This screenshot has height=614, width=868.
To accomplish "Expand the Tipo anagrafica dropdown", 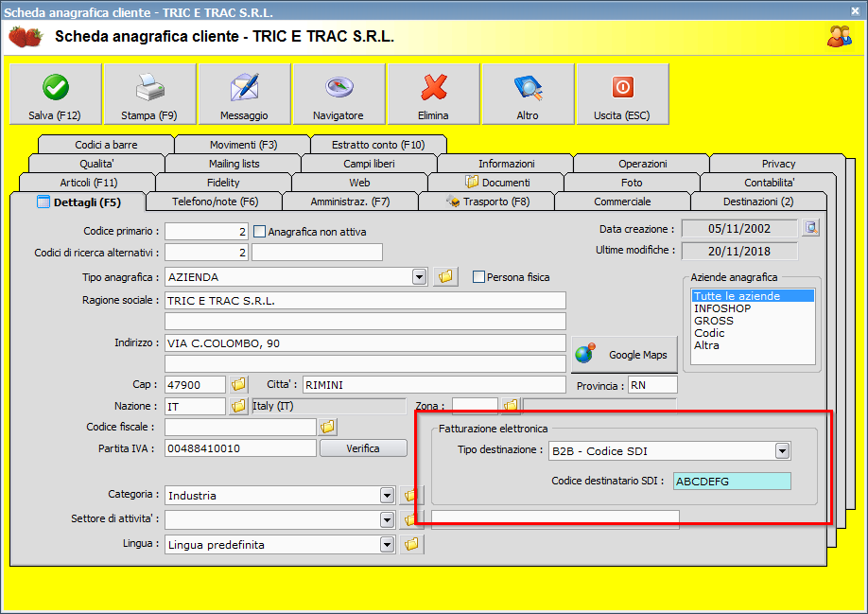I will (419, 277).
